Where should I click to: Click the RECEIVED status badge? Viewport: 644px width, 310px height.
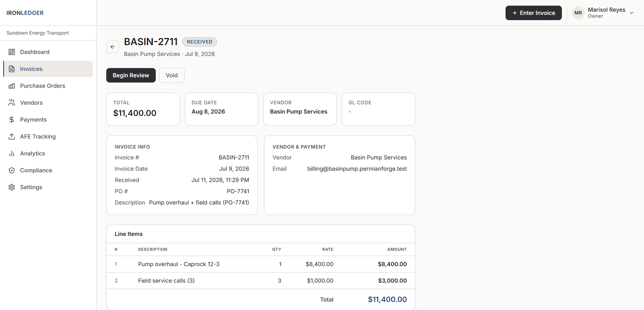point(200,42)
